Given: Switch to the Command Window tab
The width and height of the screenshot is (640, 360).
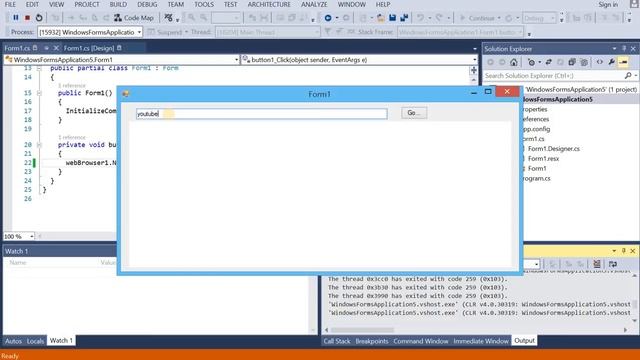Looking at the screenshot, I should click(x=420, y=341).
